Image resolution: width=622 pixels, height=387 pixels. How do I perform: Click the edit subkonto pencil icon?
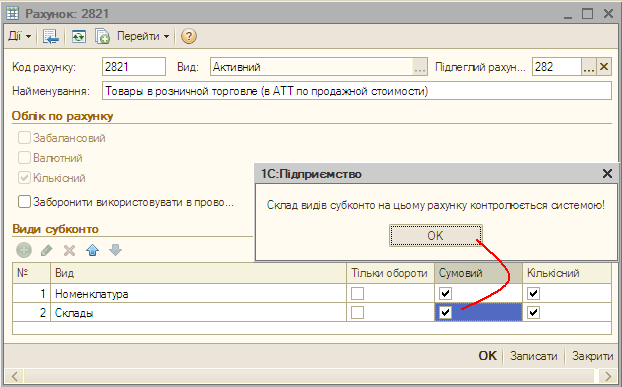click(x=46, y=250)
